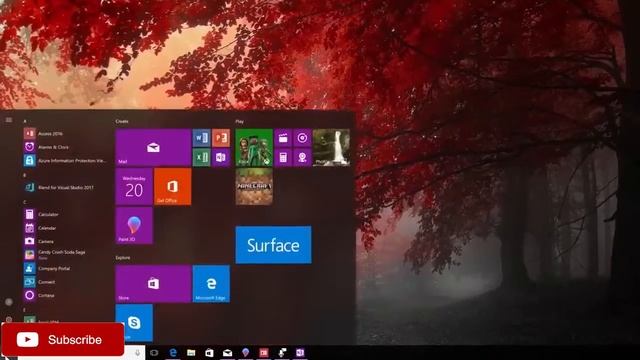Open Store from the taskbar
This screenshot has width=640, height=360.
(209, 353)
